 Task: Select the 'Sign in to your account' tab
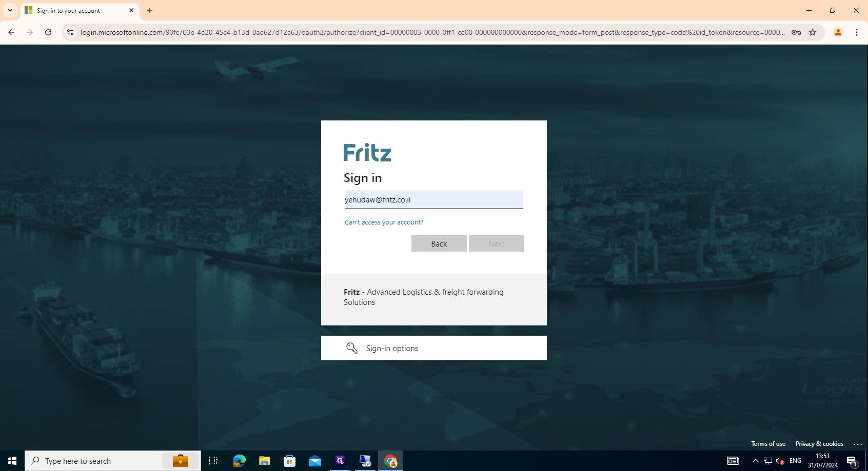80,11
